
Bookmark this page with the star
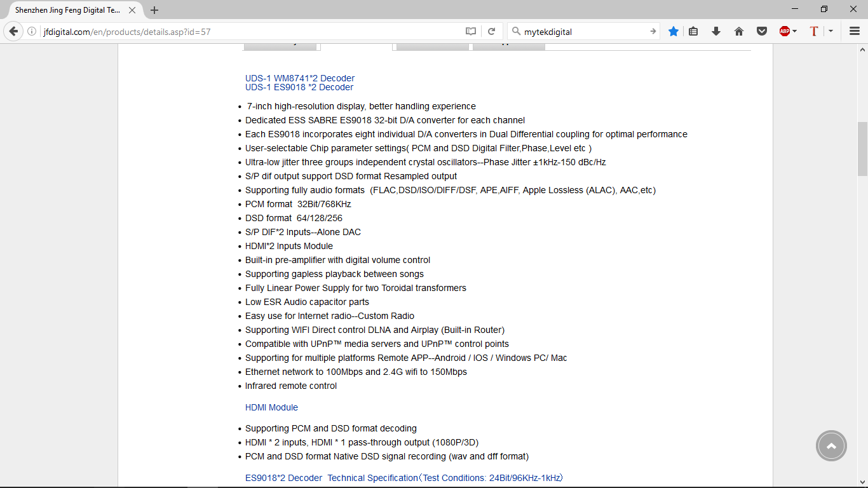[x=674, y=31]
